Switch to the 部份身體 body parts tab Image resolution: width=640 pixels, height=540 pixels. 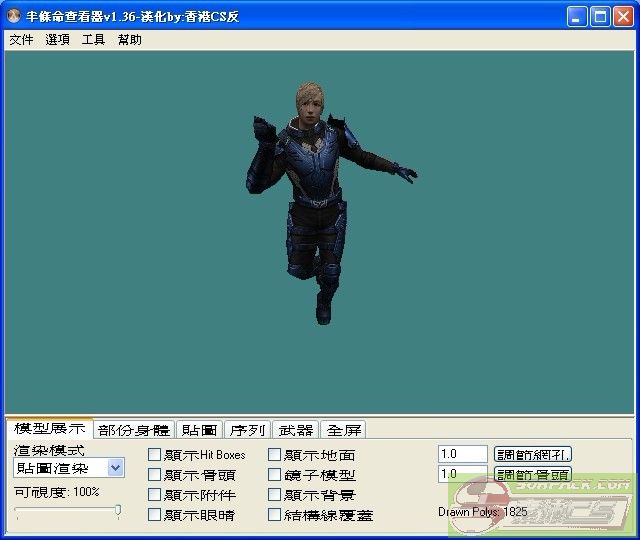pyautogui.click(x=134, y=430)
